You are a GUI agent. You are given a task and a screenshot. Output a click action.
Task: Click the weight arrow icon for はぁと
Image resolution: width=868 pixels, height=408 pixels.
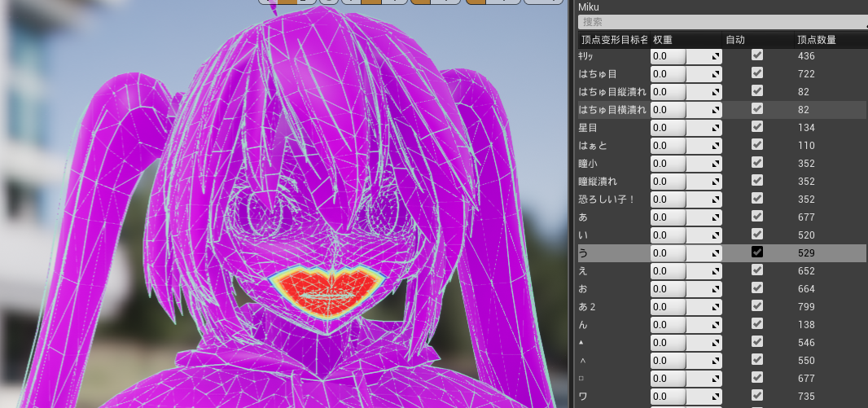[717, 146]
